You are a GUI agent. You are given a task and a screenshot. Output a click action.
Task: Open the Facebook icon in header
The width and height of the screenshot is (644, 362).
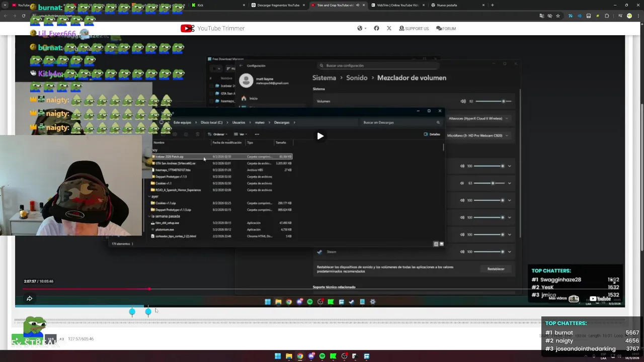[376, 28]
